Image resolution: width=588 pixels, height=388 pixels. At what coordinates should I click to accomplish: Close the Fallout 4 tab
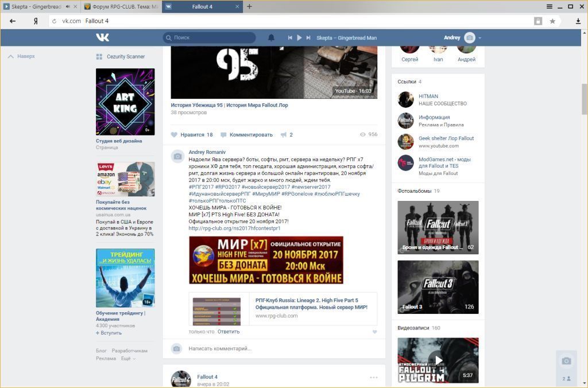[237, 6]
